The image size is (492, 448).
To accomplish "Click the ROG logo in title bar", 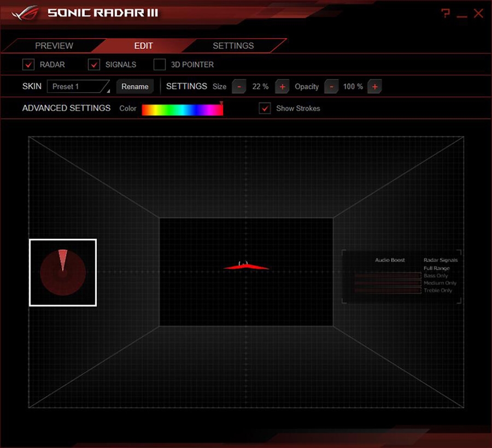I will [x=25, y=13].
